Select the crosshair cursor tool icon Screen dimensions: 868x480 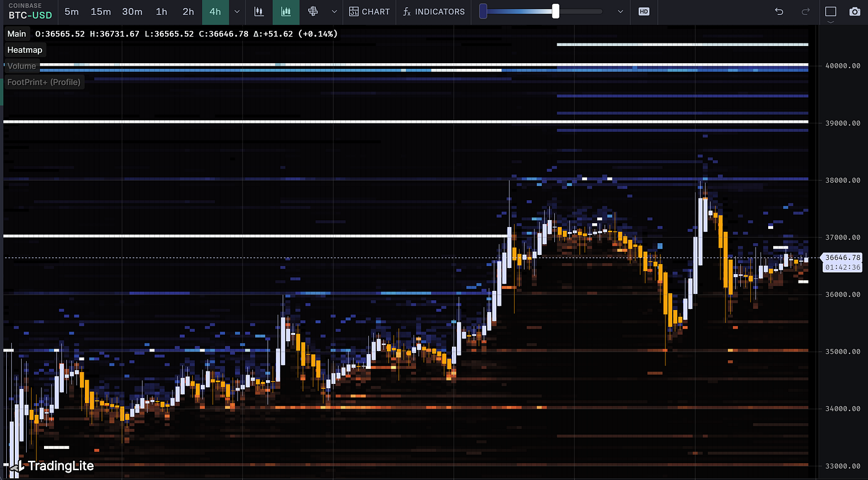coord(313,12)
